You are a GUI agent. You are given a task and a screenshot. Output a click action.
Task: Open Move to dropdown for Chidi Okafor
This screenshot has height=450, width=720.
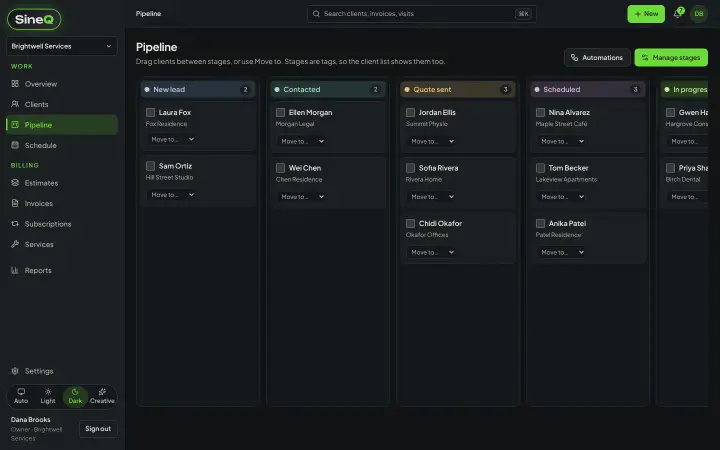432,252
